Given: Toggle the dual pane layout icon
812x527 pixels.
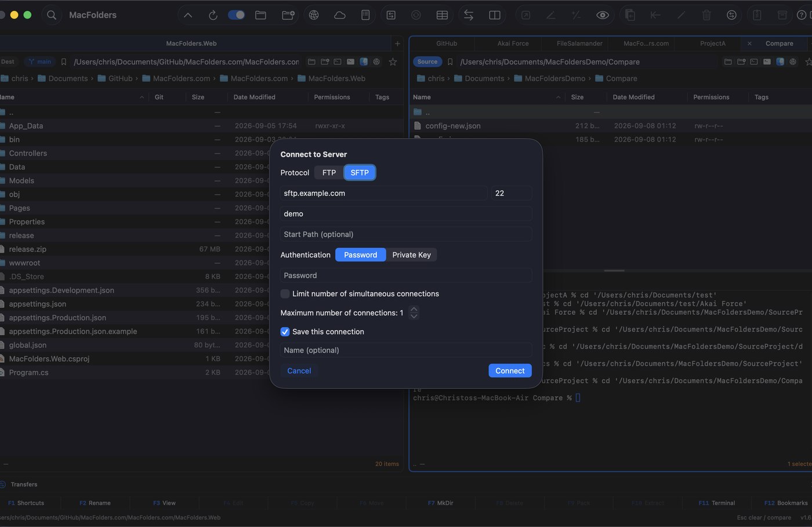Looking at the screenshot, I should (x=495, y=15).
